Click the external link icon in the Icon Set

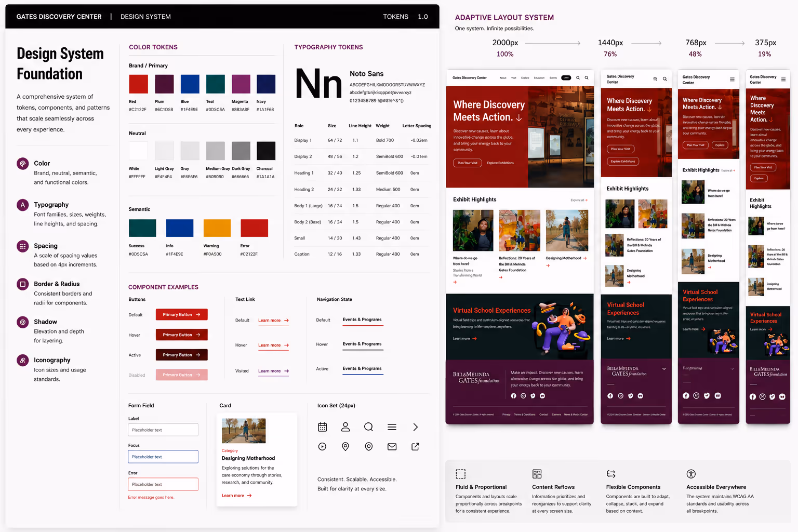tap(416, 447)
